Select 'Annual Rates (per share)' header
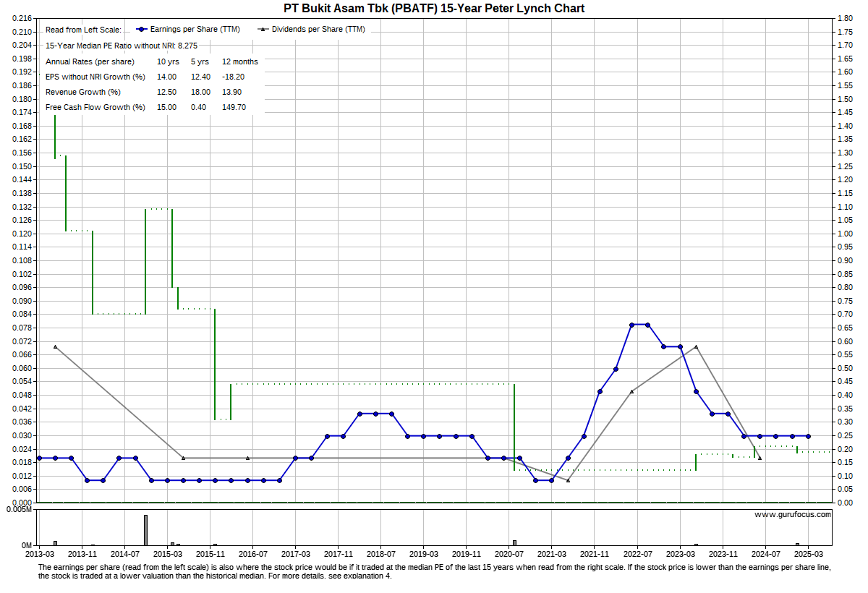Viewport: 868px width, 593px height. click(x=89, y=61)
